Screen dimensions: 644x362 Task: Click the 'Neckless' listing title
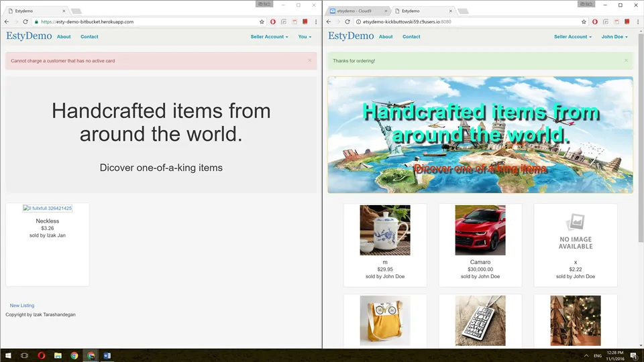point(47,221)
